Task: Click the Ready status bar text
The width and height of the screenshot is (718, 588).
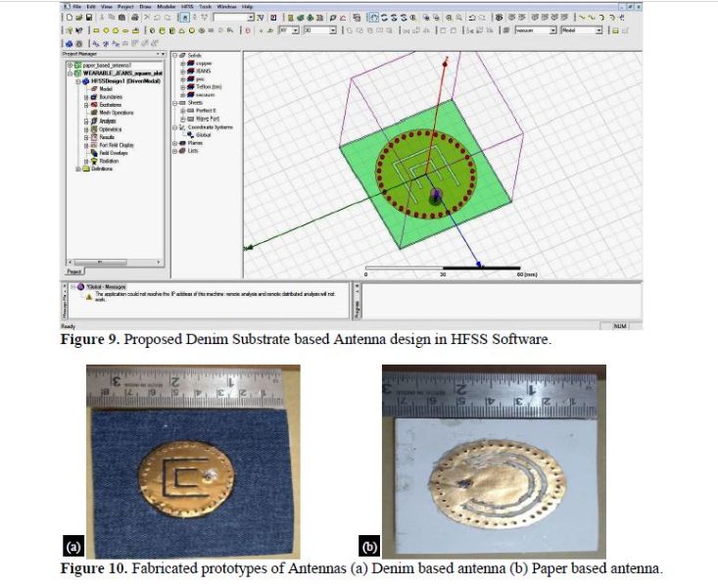Action: tap(69, 326)
